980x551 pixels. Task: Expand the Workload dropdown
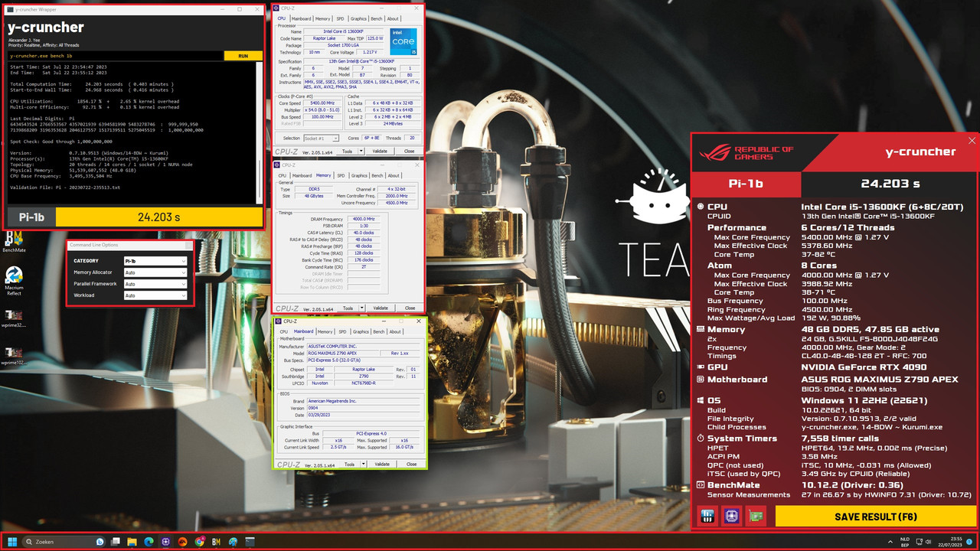(155, 295)
